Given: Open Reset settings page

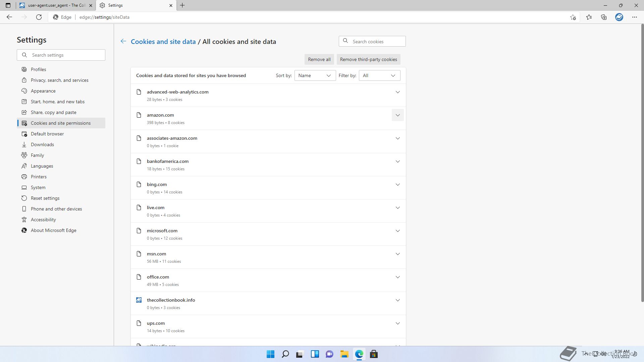Looking at the screenshot, I should coord(61,198).
